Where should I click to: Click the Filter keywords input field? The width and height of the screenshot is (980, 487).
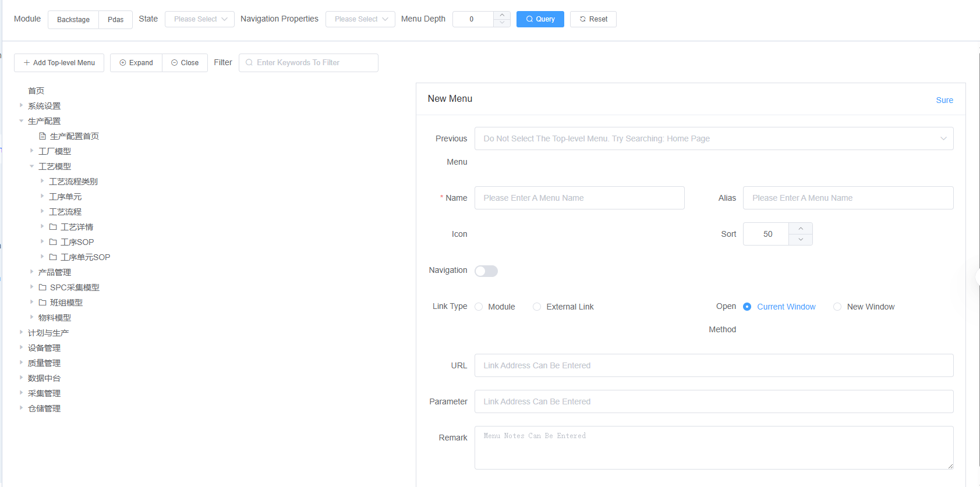tap(309, 63)
